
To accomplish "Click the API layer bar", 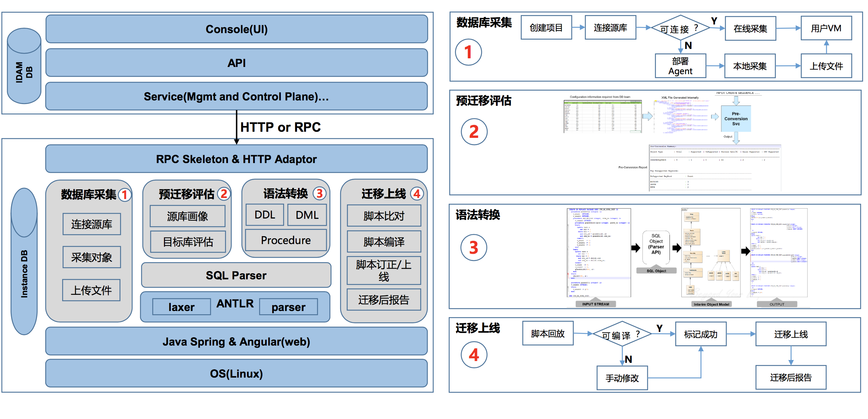I will pos(237,63).
